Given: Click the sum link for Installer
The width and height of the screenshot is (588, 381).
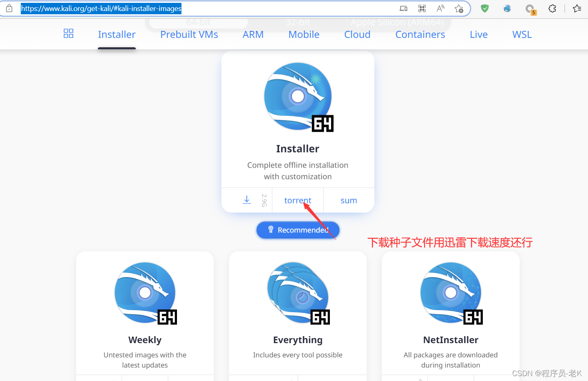Looking at the screenshot, I should click(349, 200).
